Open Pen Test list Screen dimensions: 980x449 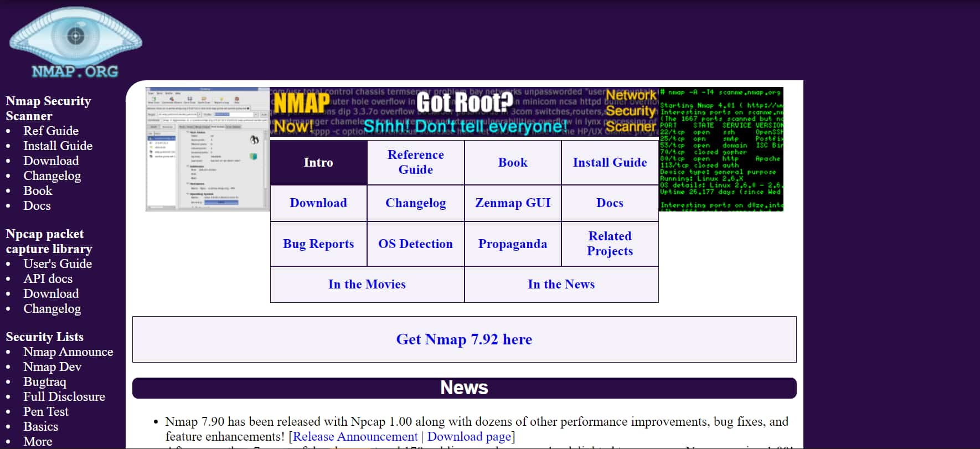click(46, 411)
